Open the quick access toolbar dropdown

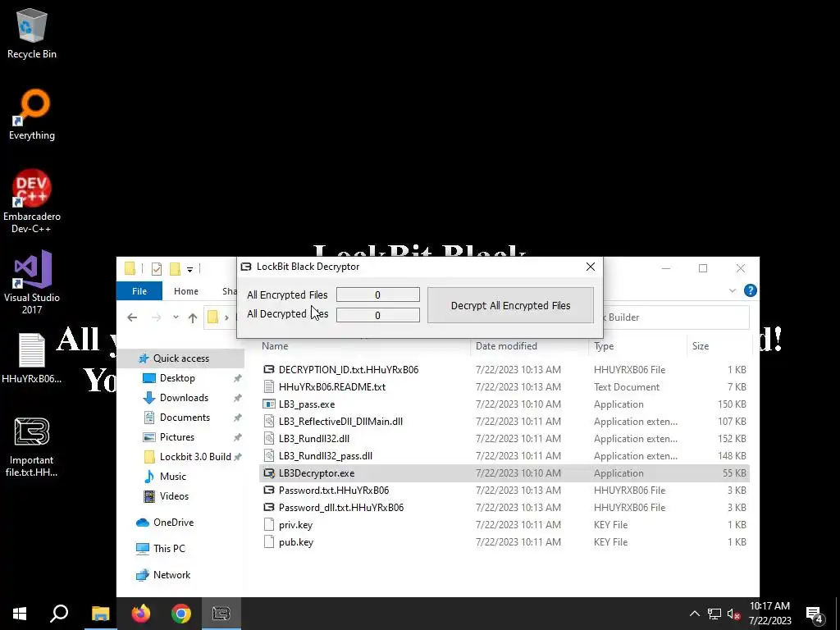189,269
